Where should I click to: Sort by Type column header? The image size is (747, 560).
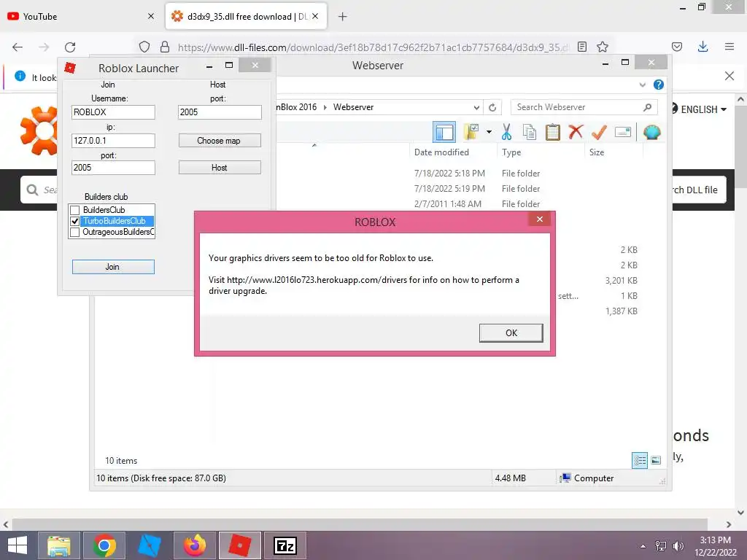(511, 152)
